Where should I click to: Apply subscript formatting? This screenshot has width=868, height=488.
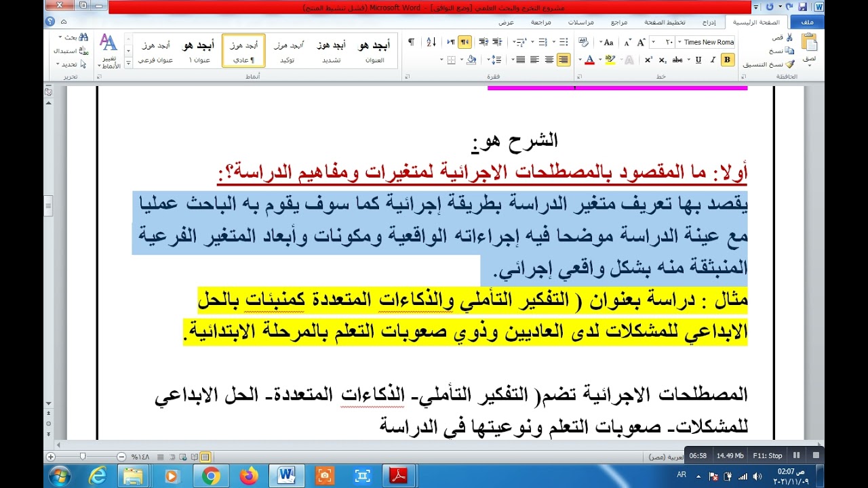coord(663,60)
